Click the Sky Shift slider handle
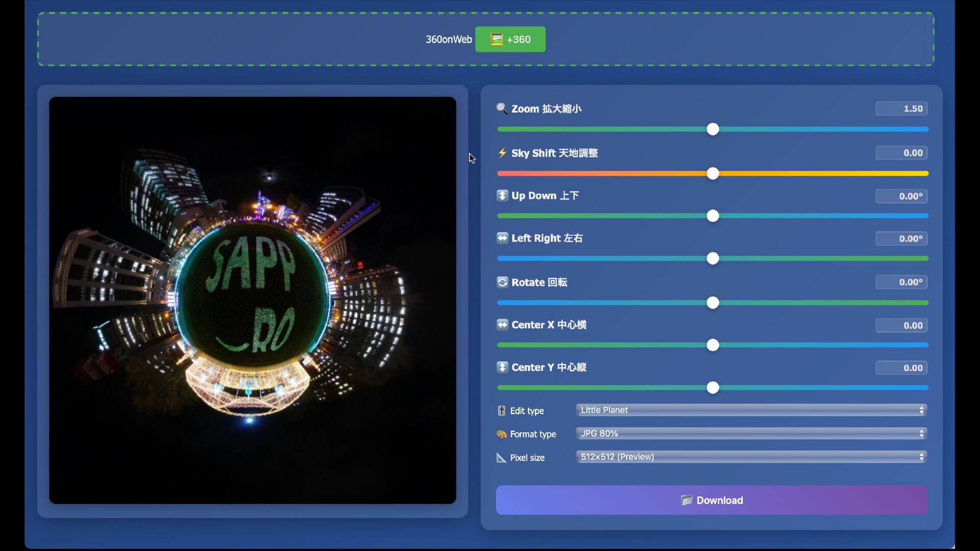The width and height of the screenshot is (980, 551). click(713, 173)
